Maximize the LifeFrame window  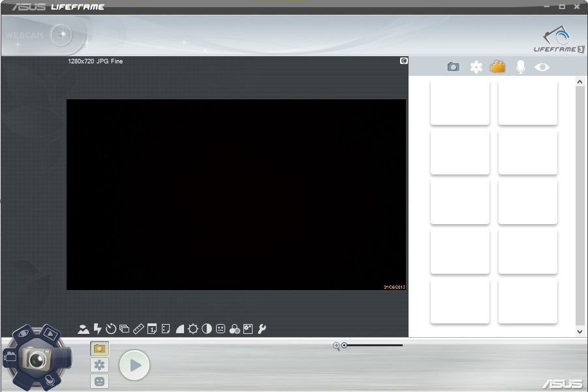click(562, 7)
